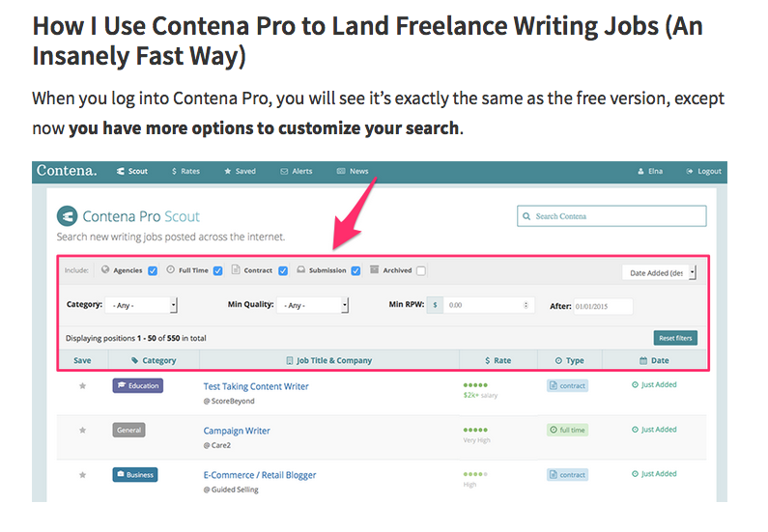Viewport: 768px width, 532px height.
Task: Enable the Archived checkbox
Action: 421,271
